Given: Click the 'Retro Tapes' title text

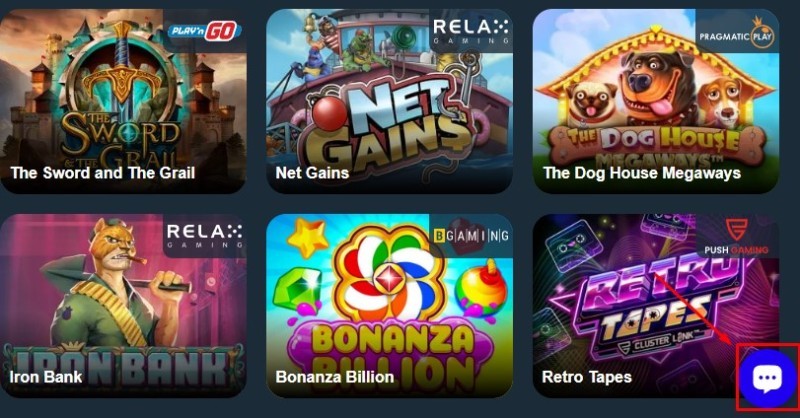Looking at the screenshot, I should (x=587, y=377).
